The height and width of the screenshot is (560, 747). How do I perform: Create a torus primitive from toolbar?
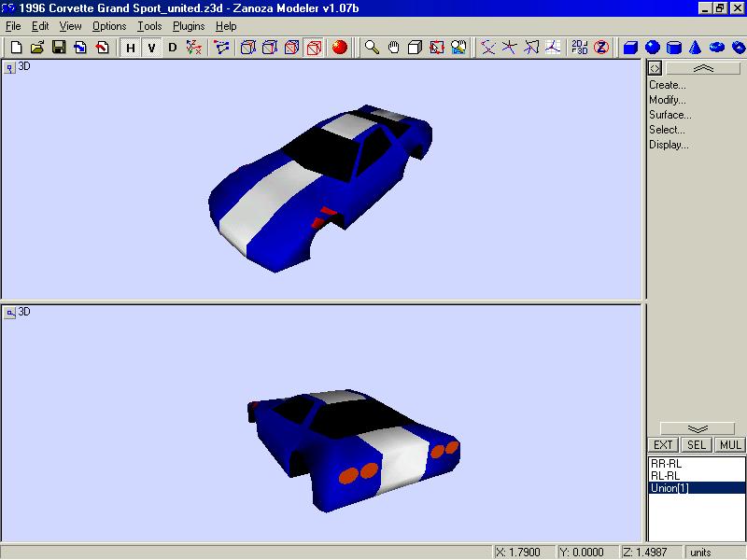[716, 48]
